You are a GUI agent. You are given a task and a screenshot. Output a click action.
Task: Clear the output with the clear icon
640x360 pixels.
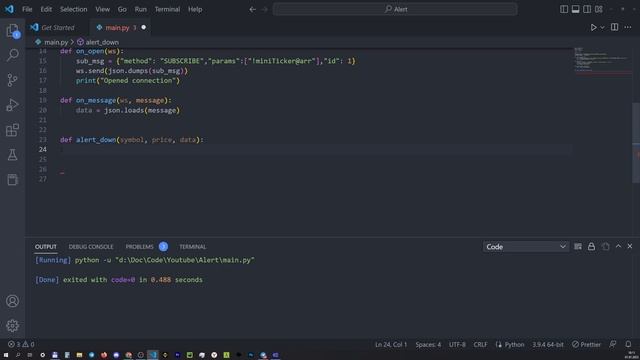coord(578,247)
